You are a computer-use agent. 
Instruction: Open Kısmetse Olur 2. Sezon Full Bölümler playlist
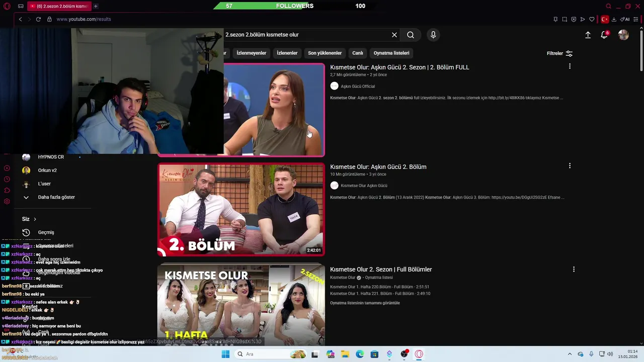point(381,269)
